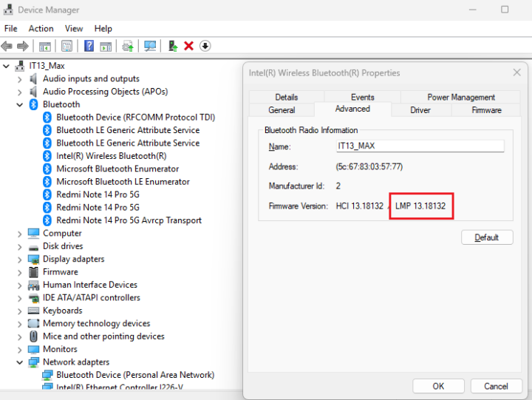Click the Disk drives category icon
The width and height of the screenshot is (532, 400).
(33, 247)
